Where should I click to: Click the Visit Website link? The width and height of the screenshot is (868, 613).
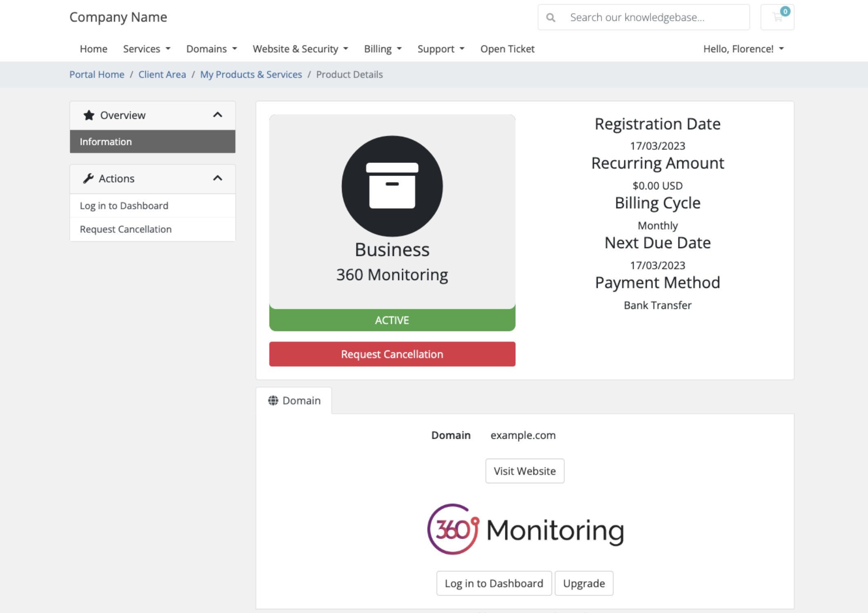click(524, 471)
